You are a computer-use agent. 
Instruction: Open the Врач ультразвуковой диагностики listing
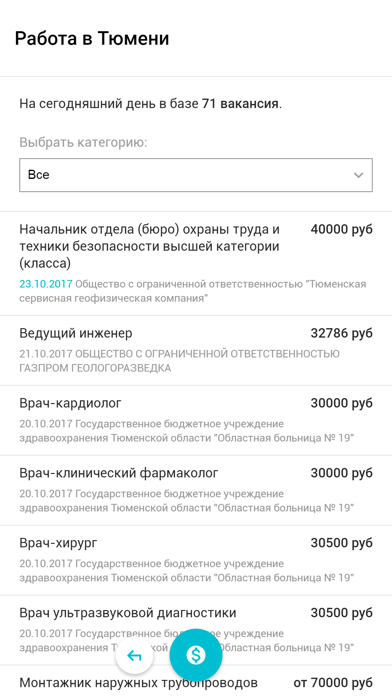click(x=196, y=630)
